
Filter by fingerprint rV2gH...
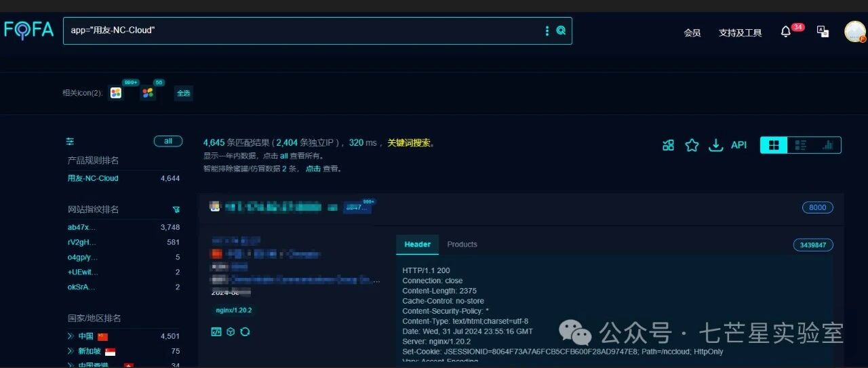coord(82,242)
